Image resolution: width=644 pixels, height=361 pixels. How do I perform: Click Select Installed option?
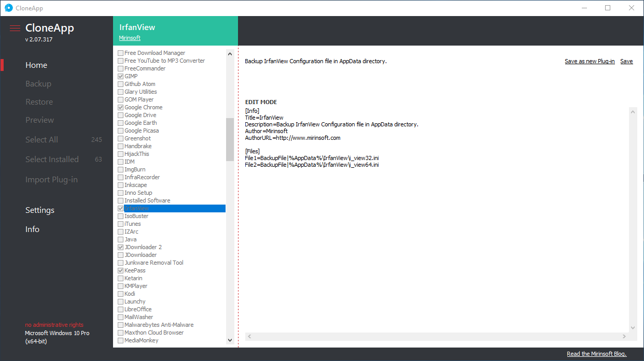[52, 160]
